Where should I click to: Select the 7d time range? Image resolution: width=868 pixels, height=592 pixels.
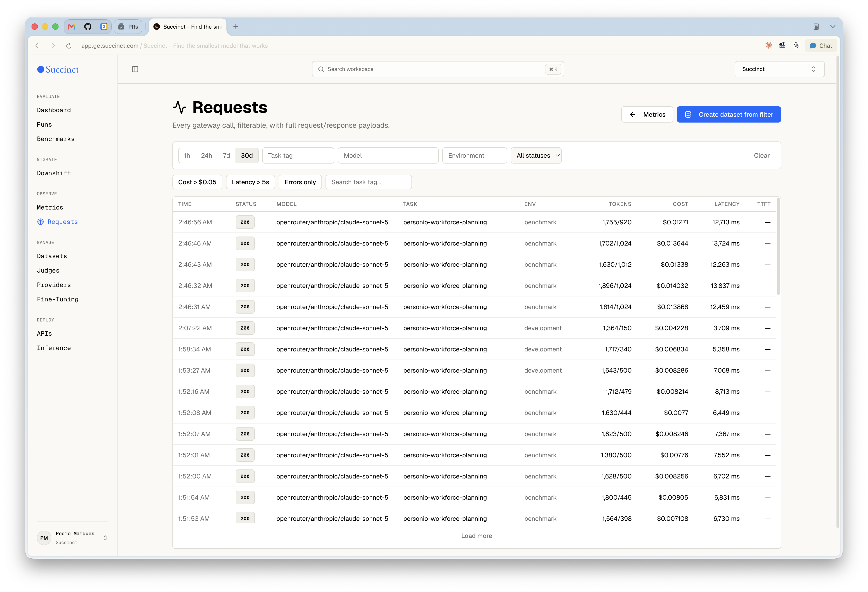(226, 155)
